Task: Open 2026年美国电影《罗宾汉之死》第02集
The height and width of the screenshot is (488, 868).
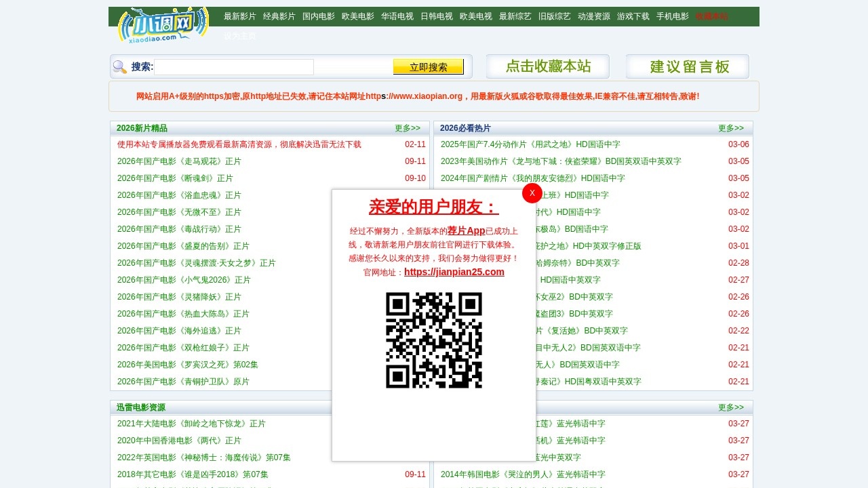Action: [188, 365]
